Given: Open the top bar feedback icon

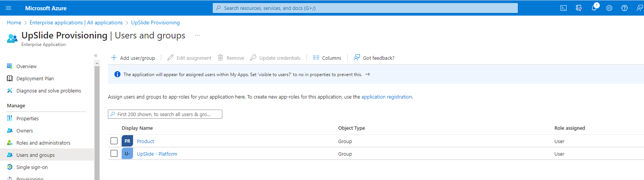Looking at the screenshot, I should pos(639,8).
